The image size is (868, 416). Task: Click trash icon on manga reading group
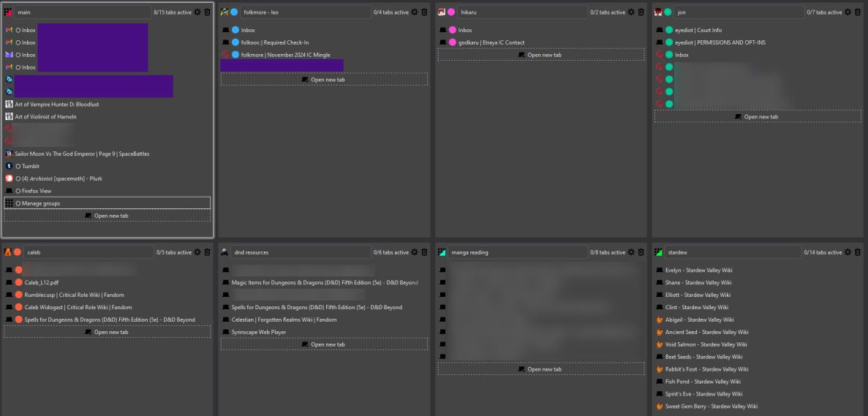[x=641, y=252]
